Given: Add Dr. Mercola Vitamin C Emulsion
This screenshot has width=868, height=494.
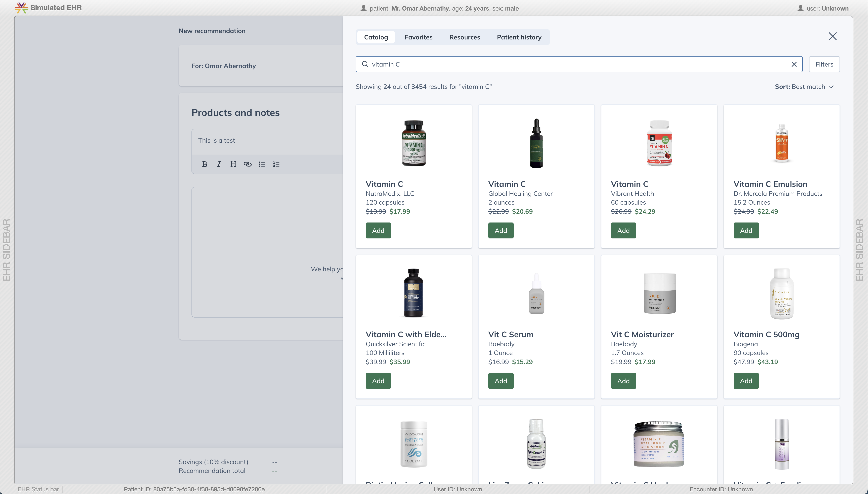Looking at the screenshot, I should pyautogui.click(x=746, y=230).
